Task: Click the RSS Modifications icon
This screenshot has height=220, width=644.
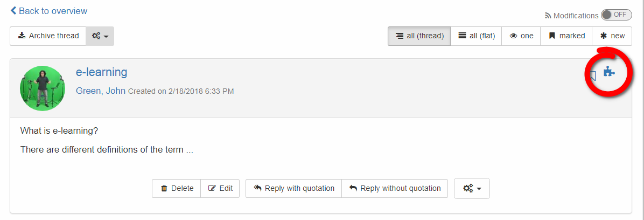Action: (548, 16)
